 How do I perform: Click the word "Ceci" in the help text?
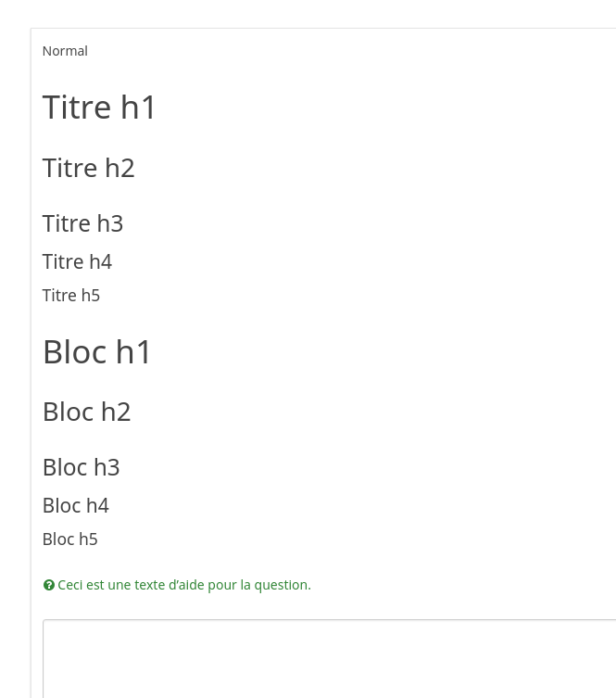coord(70,585)
